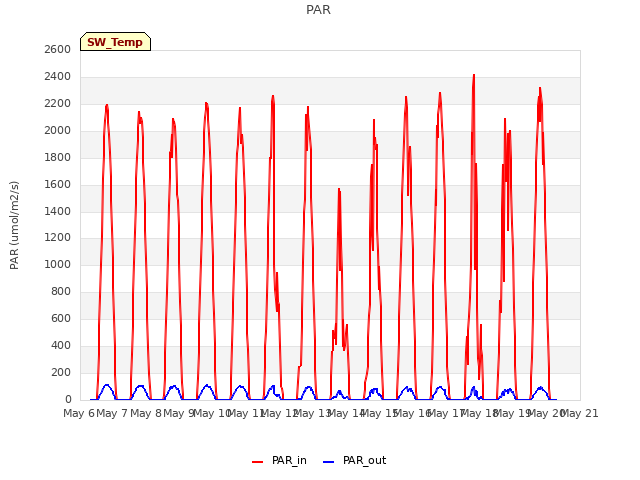The width and height of the screenshot is (640, 480).
Task: Click the 2200 y-axis tick label
Action: (x=58, y=103)
